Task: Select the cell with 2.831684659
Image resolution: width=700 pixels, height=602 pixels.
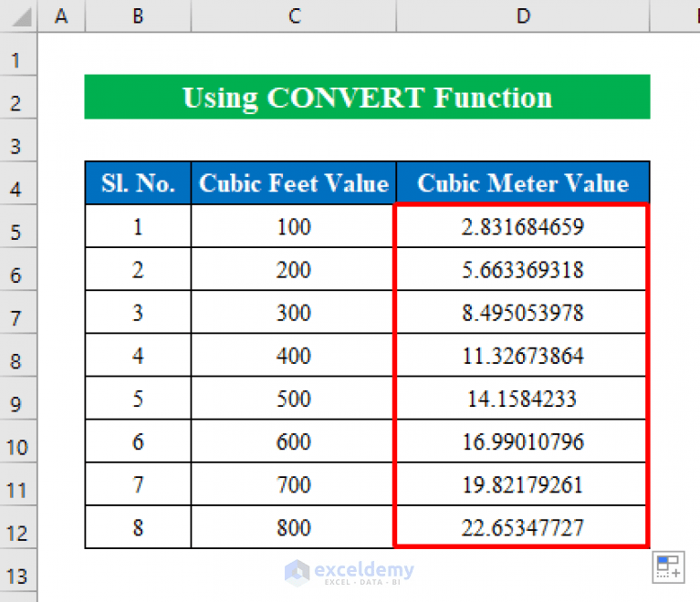Action: coord(523,226)
